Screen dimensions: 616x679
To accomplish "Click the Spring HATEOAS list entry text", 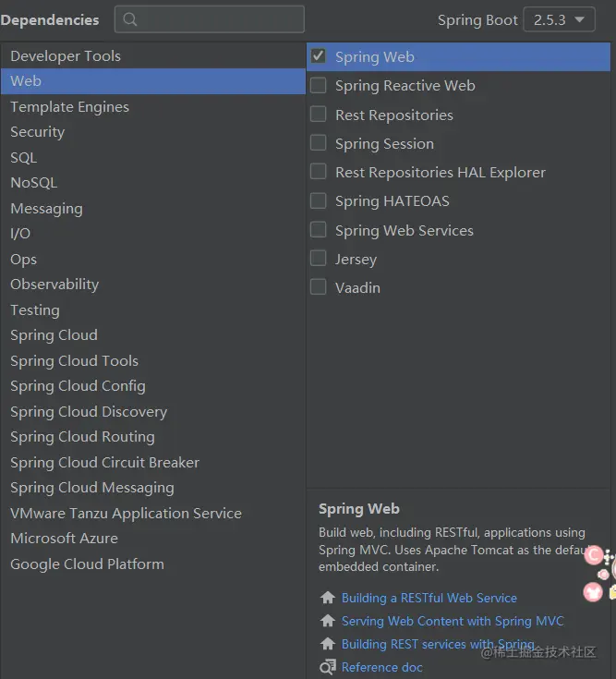I will (393, 201).
